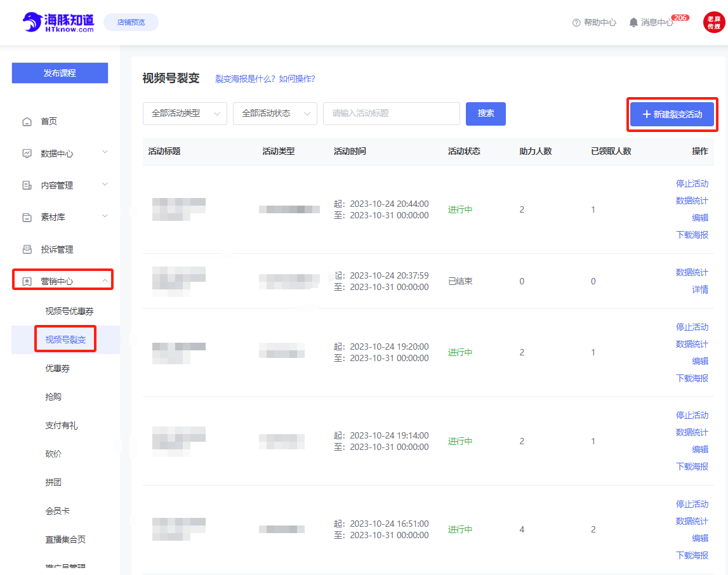The width and height of the screenshot is (728, 575).
Task: Click the 新建裂变活动 button
Action: tap(672, 115)
